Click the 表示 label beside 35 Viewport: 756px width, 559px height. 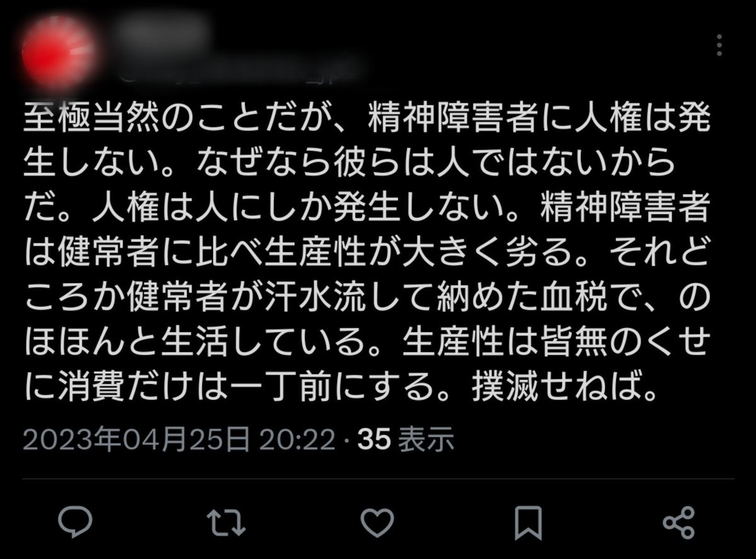click(x=427, y=441)
